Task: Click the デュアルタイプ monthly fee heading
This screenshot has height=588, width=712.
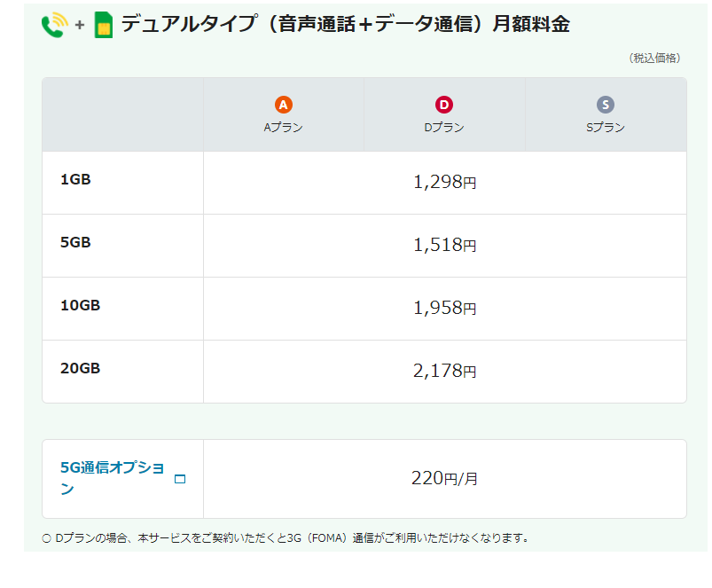Action: 346,24
